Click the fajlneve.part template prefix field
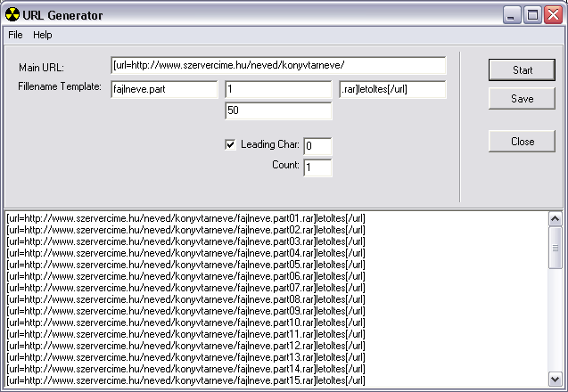This screenshot has width=568, height=392. tap(164, 89)
